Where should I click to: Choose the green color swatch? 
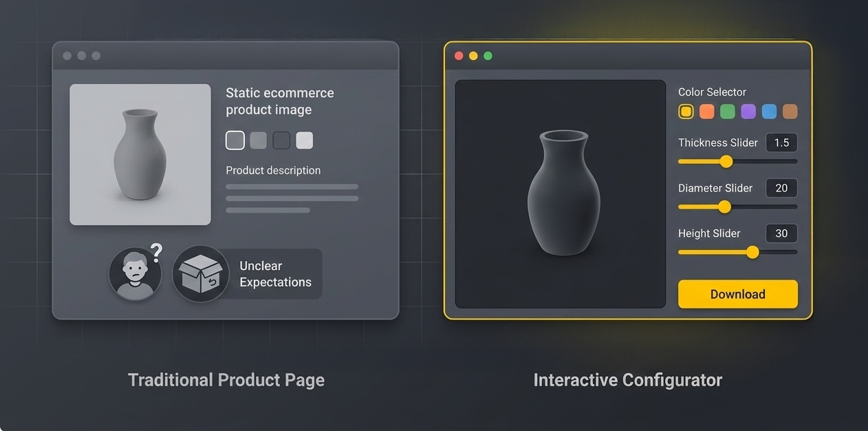728,112
